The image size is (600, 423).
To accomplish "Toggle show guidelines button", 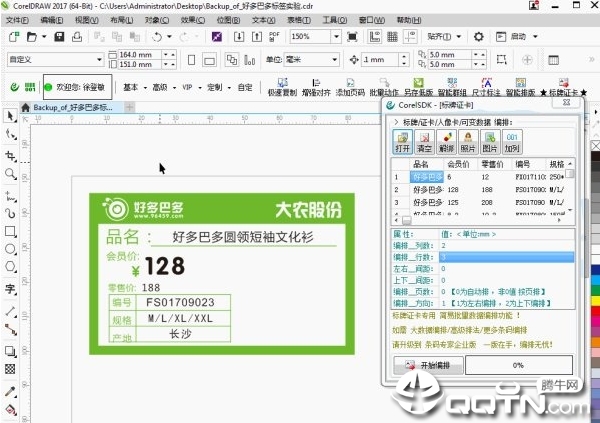I will pyautogui.click(x=410, y=37).
